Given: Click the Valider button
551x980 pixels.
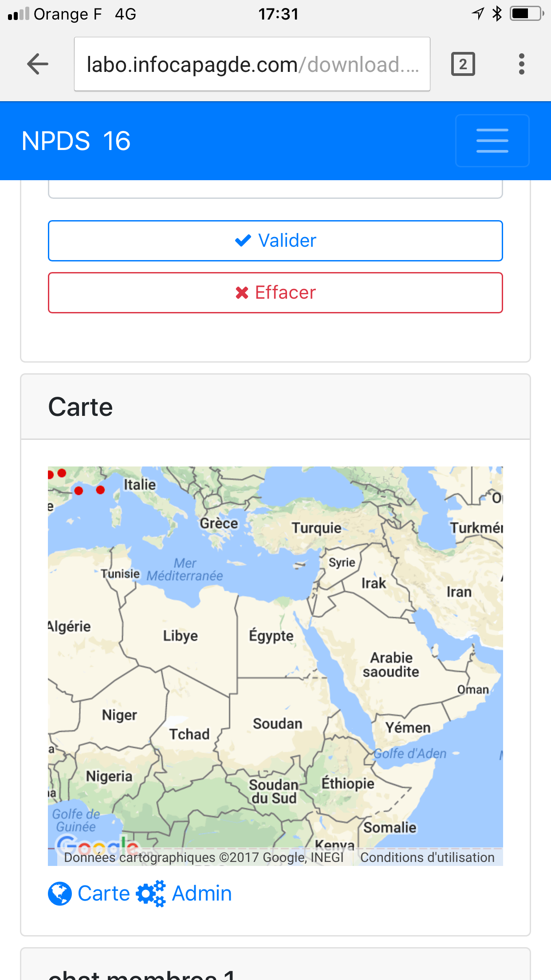Looking at the screenshot, I should click(x=275, y=241).
